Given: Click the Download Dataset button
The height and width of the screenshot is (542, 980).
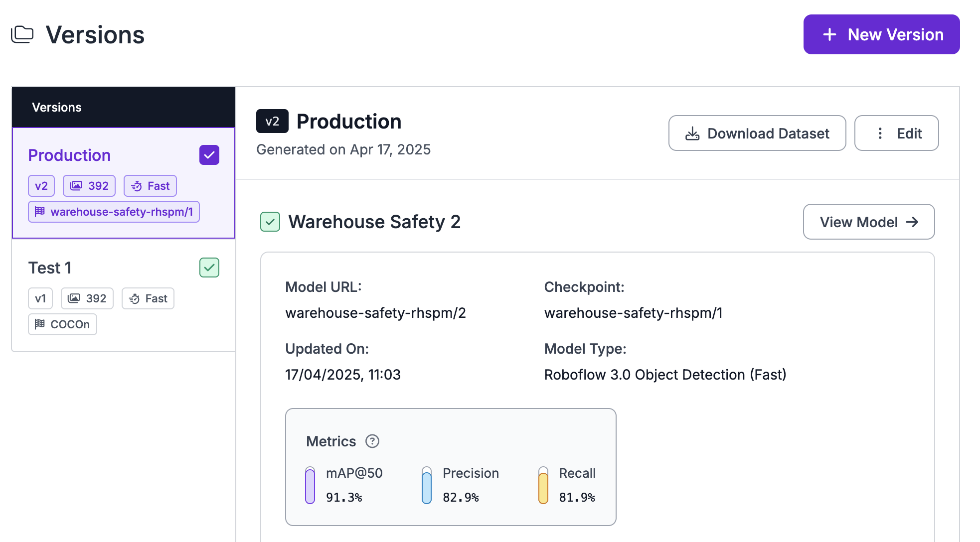Looking at the screenshot, I should (x=757, y=133).
